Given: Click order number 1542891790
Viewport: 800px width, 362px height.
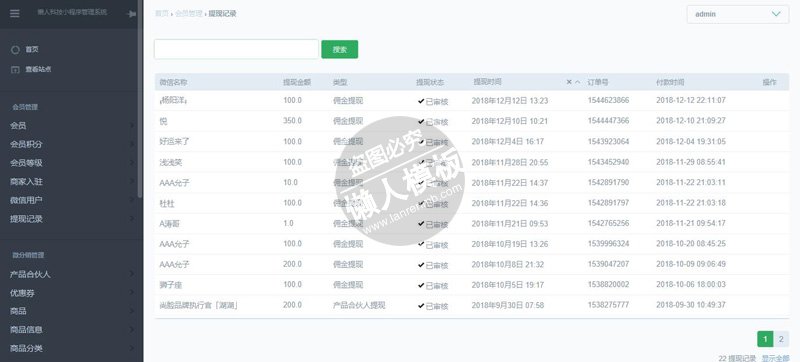Looking at the screenshot, I should pos(608,182).
